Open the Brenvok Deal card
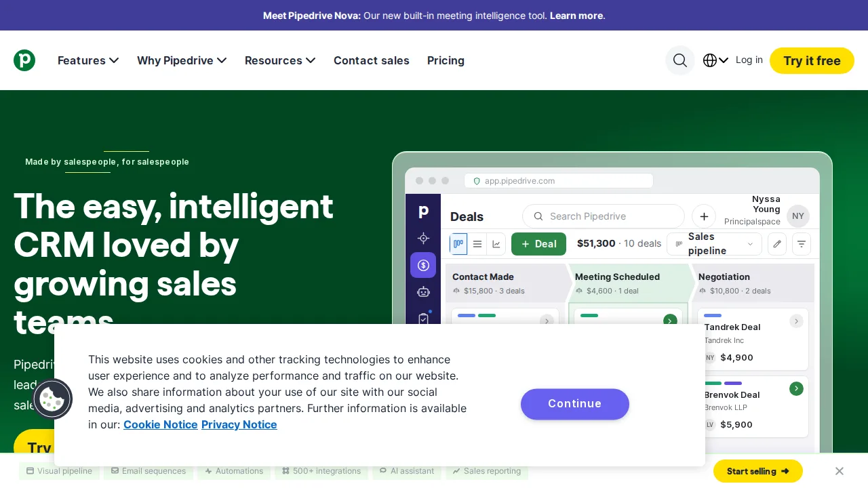868x488 pixels. 753,407
